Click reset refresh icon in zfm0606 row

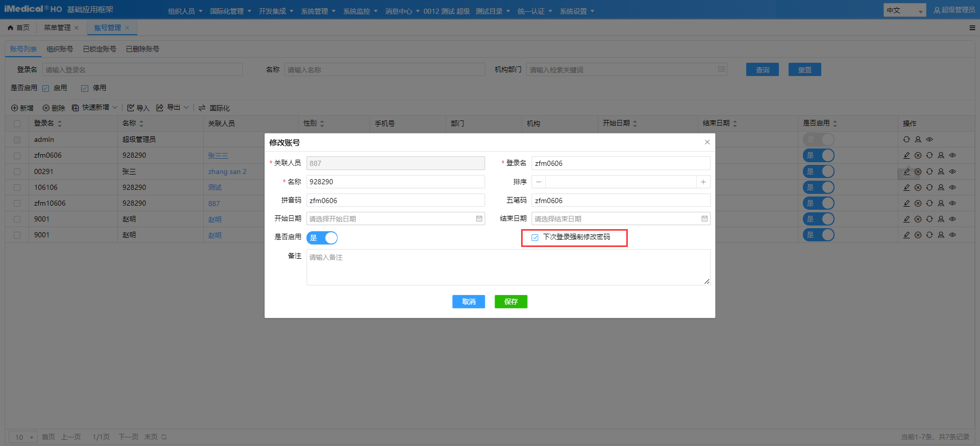click(x=929, y=155)
